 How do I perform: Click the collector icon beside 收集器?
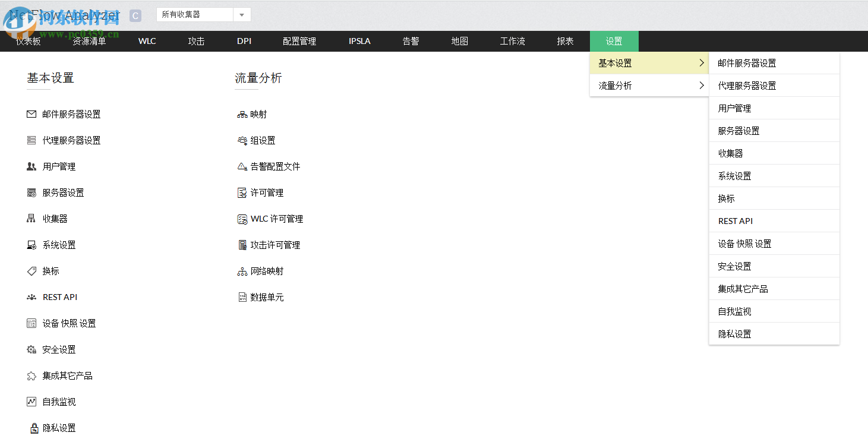pyautogui.click(x=31, y=219)
